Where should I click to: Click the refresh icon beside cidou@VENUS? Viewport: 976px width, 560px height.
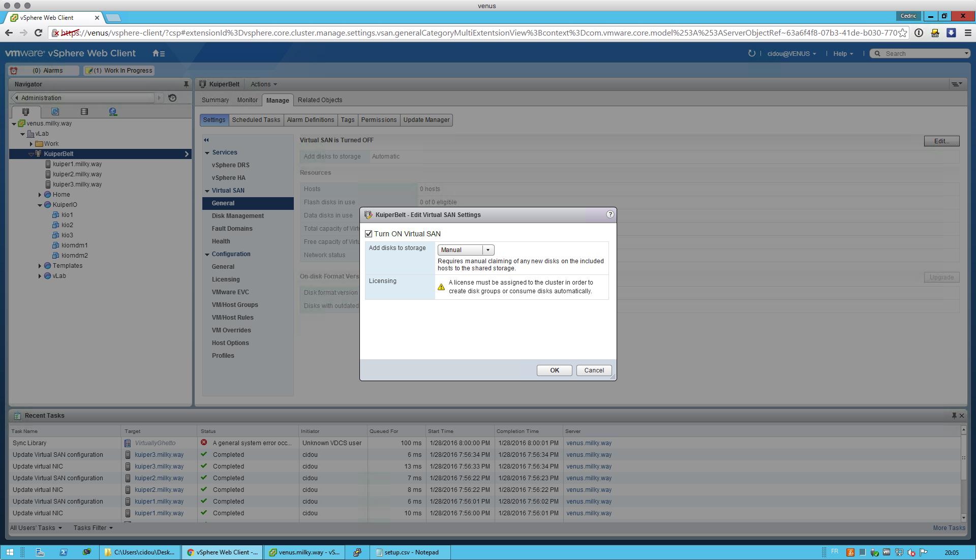[751, 53]
